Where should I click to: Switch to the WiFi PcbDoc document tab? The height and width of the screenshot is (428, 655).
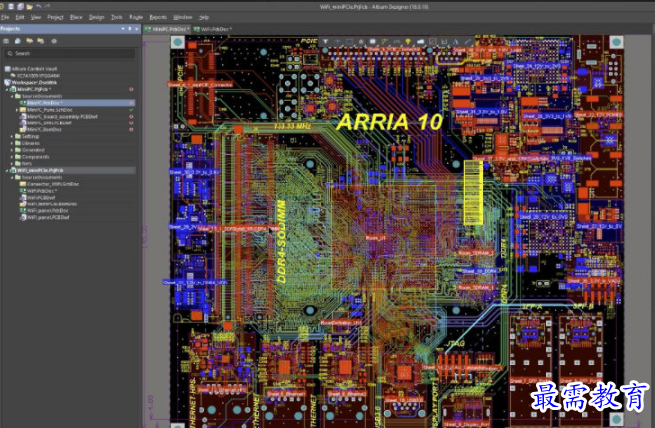[x=213, y=29]
